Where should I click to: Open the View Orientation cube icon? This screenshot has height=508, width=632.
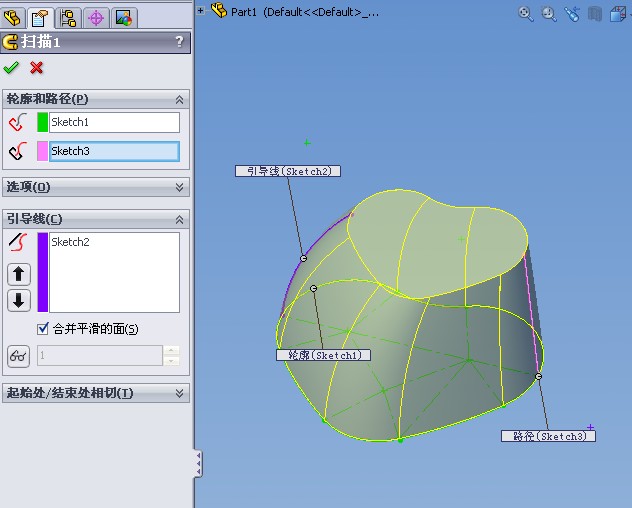617,14
